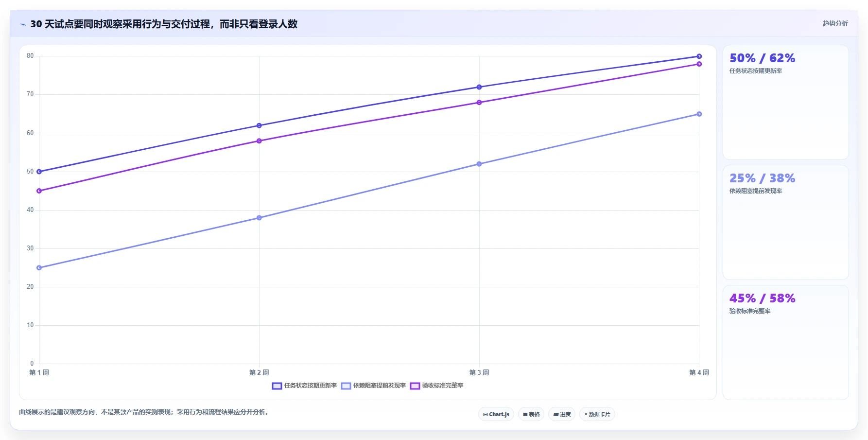Toggle the 任务状态按期更新率 legend swatch
Viewport: 868px width, 440px height.
pyautogui.click(x=277, y=386)
